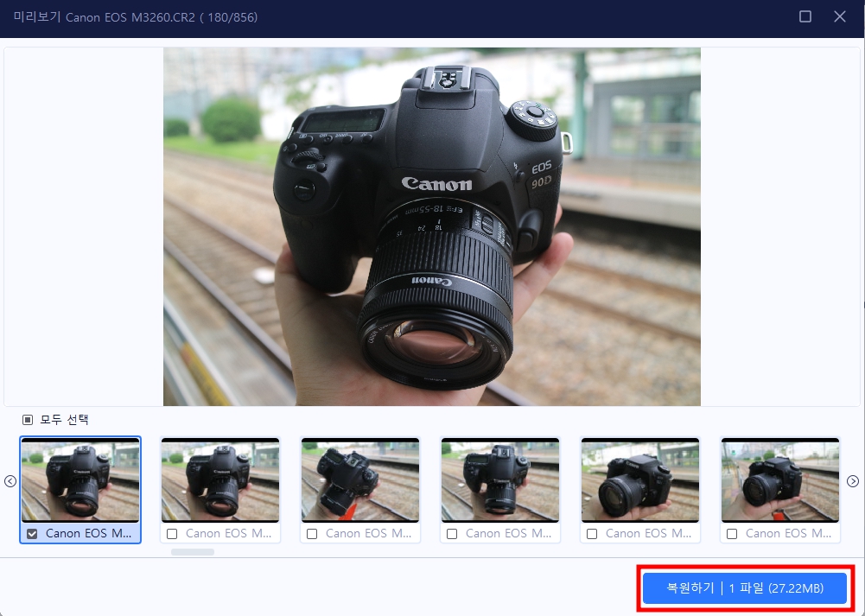The width and height of the screenshot is (865, 616).
Task: Click the next thumbnails arrow icon
Action: click(853, 481)
